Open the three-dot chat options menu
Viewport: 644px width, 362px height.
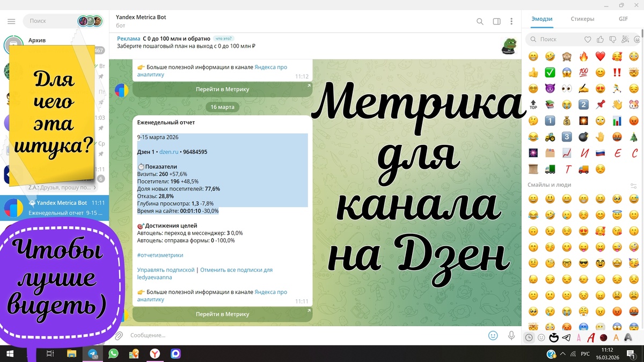tap(511, 21)
